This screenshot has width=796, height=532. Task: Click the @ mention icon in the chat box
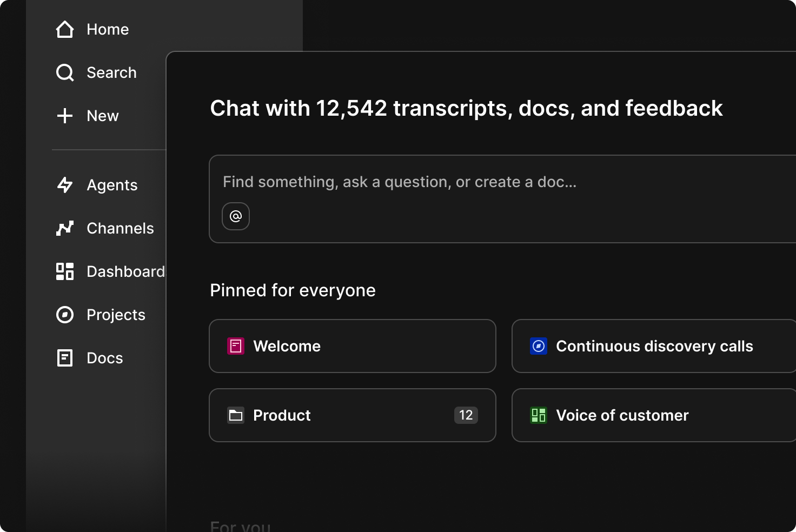235,216
